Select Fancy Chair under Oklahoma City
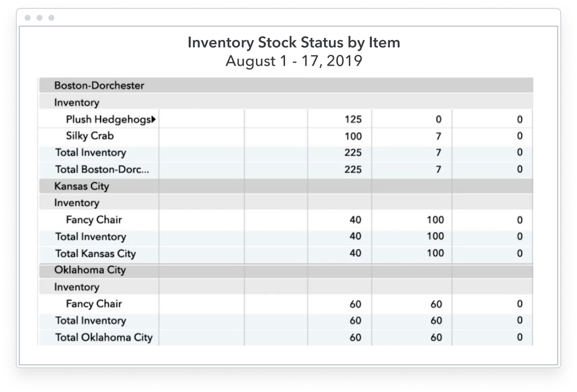Viewport: 577px width, 392px height. tap(94, 304)
